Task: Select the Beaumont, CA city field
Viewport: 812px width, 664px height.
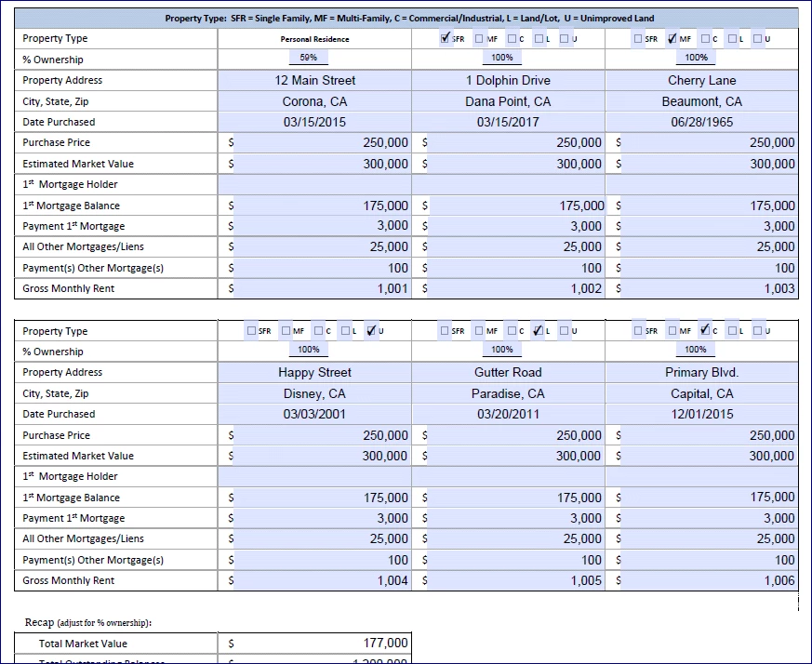Action: coord(701,101)
